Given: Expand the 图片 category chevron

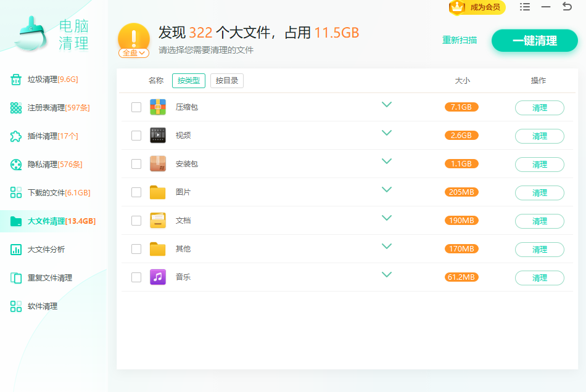Looking at the screenshot, I should [387, 190].
